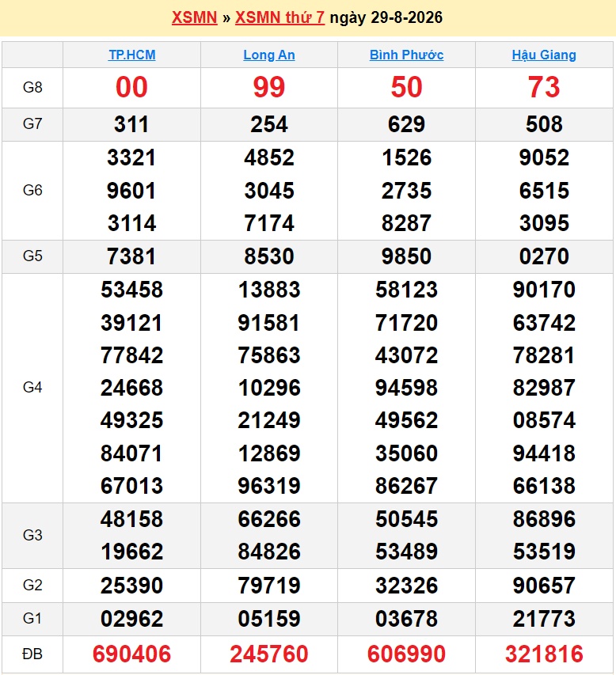The width and height of the screenshot is (616, 675).
Task: Click G1 number 05159
Action: [268, 619]
